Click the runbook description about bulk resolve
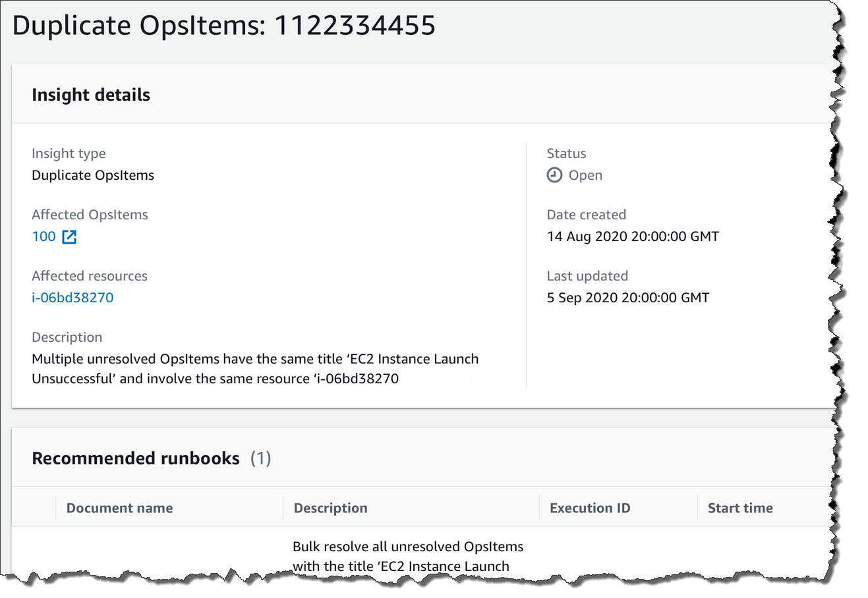This screenshot has height=598, width=868. pos(408,555)
